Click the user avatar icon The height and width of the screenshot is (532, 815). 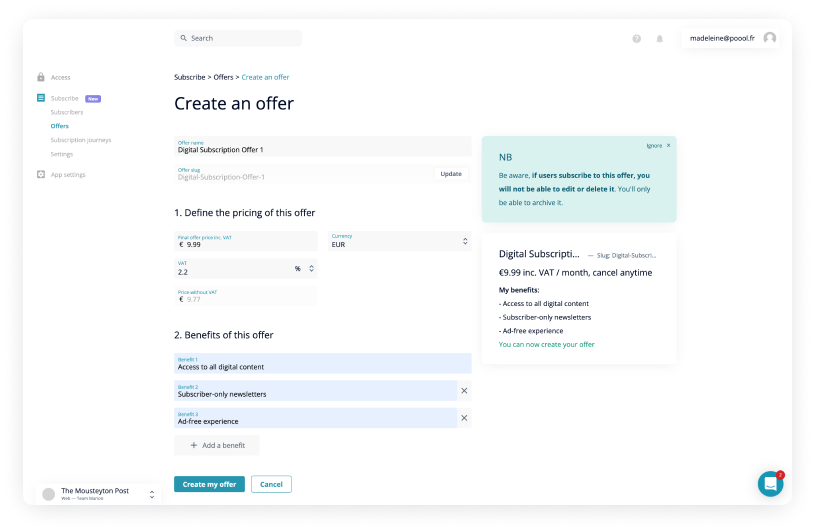tap(770, 38)
